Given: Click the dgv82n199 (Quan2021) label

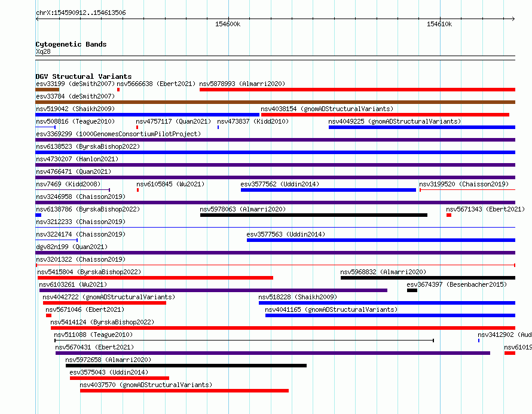Looking at the screenshot, I should 72,247.
